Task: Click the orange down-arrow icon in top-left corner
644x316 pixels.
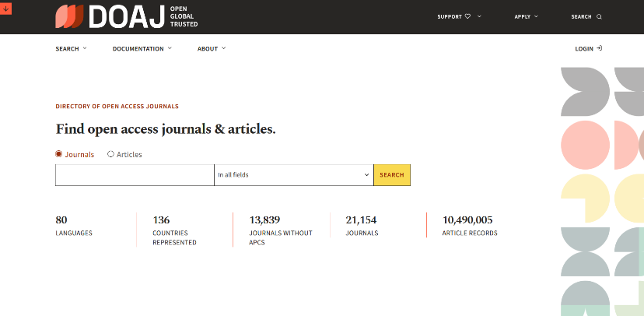Action: tap(6, 8)
